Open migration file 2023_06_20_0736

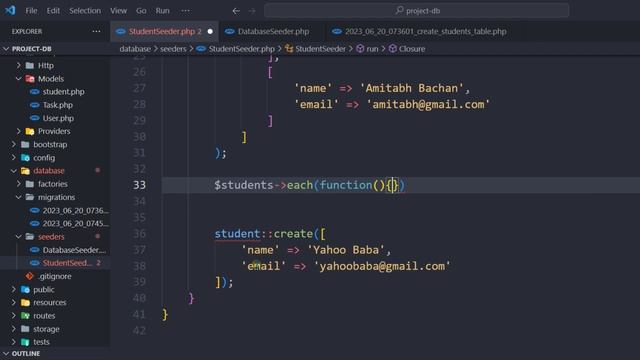tap(76, 211)
